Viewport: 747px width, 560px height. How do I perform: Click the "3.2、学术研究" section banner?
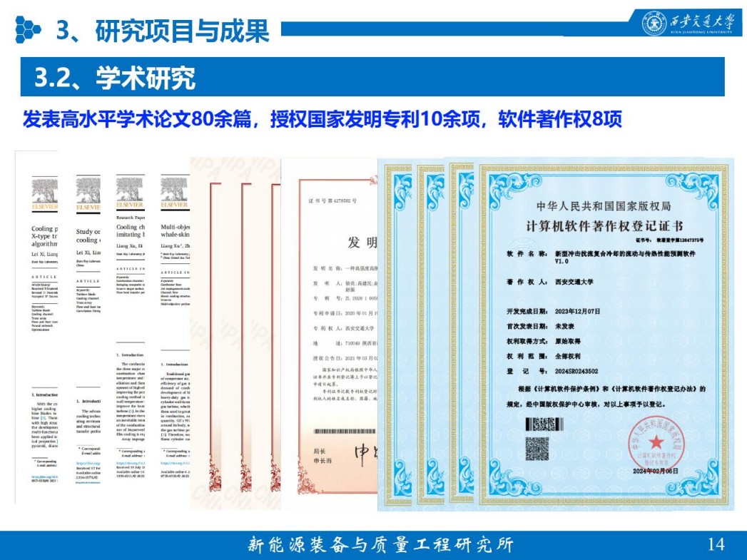[x=115, y=78]
